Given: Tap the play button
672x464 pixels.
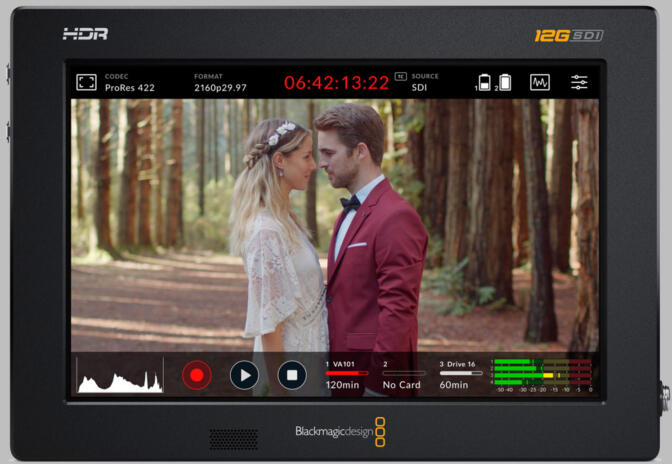Looking at the screenshot, I should tap(244, 375).
